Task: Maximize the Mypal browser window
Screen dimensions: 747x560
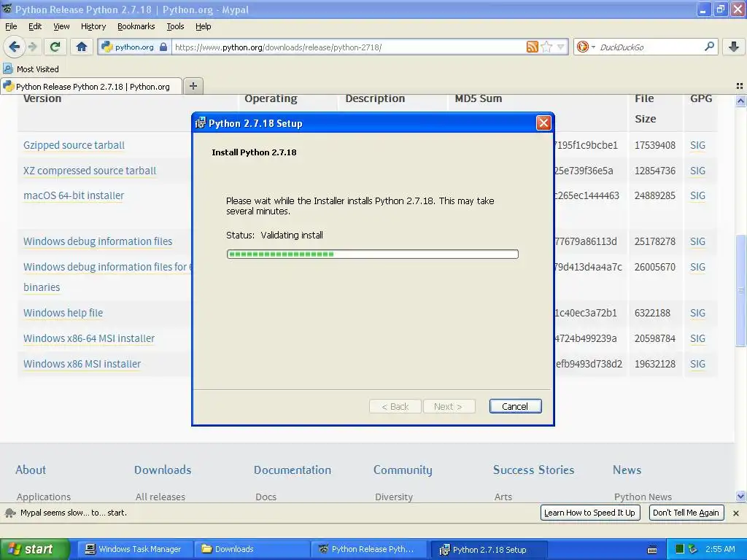Action: [x=720, y=9]
